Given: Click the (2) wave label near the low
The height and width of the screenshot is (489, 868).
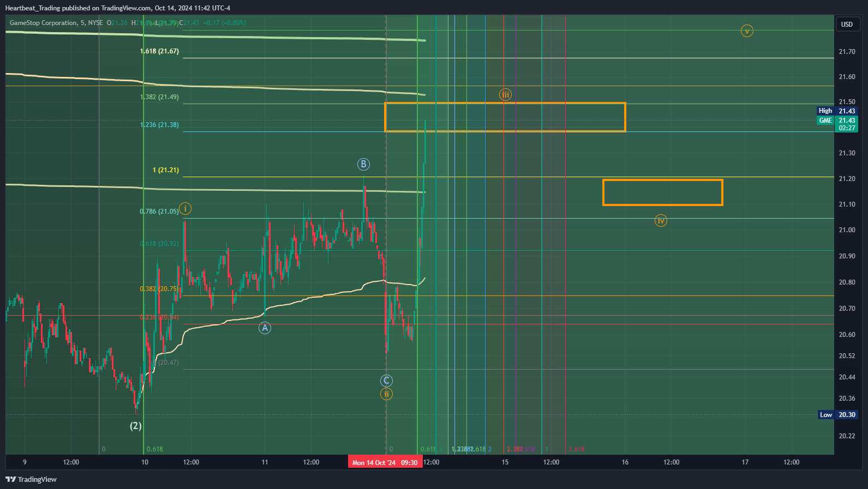Looking at the screenshot, I should coord(136,426).
